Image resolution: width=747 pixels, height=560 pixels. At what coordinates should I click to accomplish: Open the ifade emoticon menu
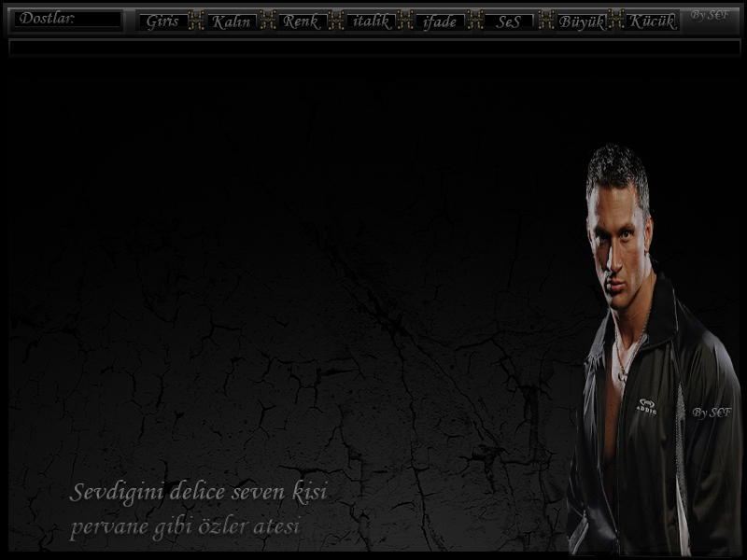tap(440, 21)
